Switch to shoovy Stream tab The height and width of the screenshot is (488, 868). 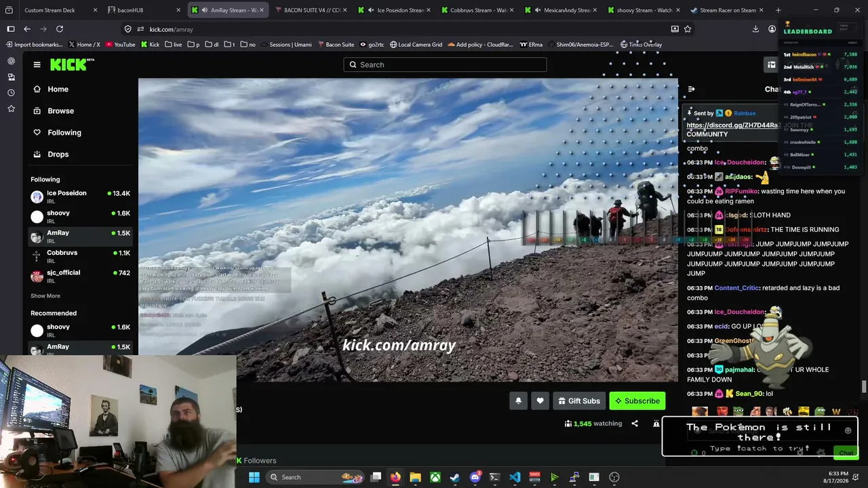[643, 10]
